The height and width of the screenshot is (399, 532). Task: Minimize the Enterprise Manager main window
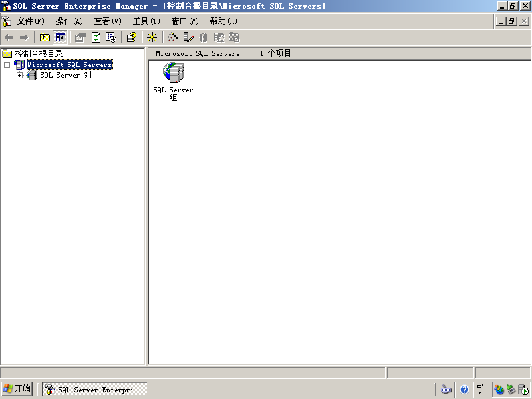point(503,6)
